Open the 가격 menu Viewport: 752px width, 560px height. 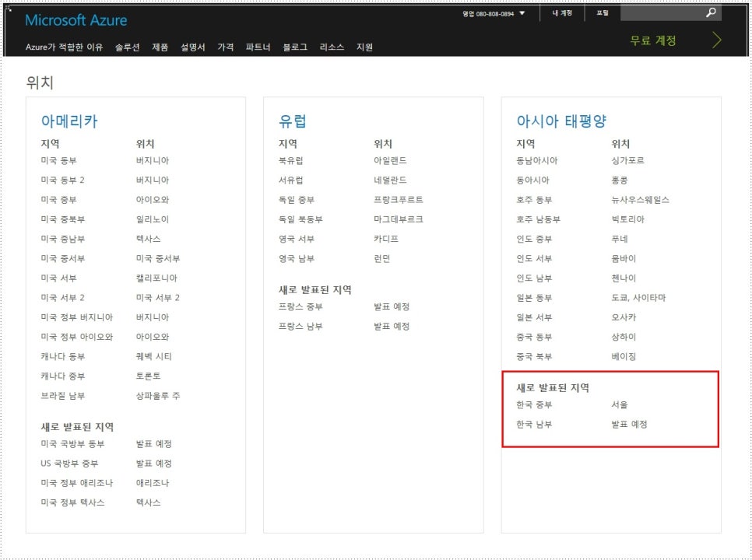(x=226, y=47)
